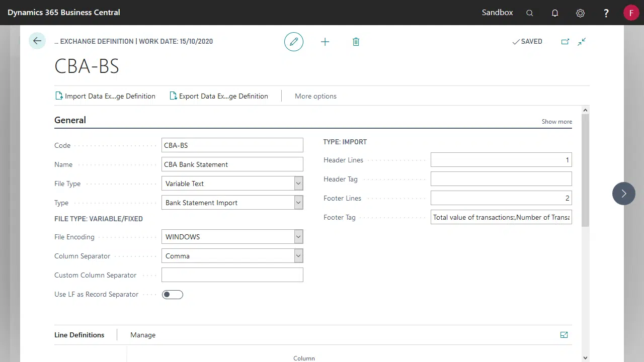Click the TYPE: IMPORT group heading
Viewport: 644px width, 362px height.
click(x=345, y=142)
